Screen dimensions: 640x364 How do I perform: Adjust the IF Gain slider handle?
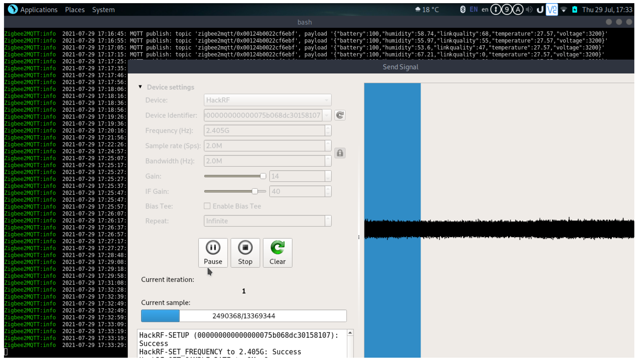[255, 191]
